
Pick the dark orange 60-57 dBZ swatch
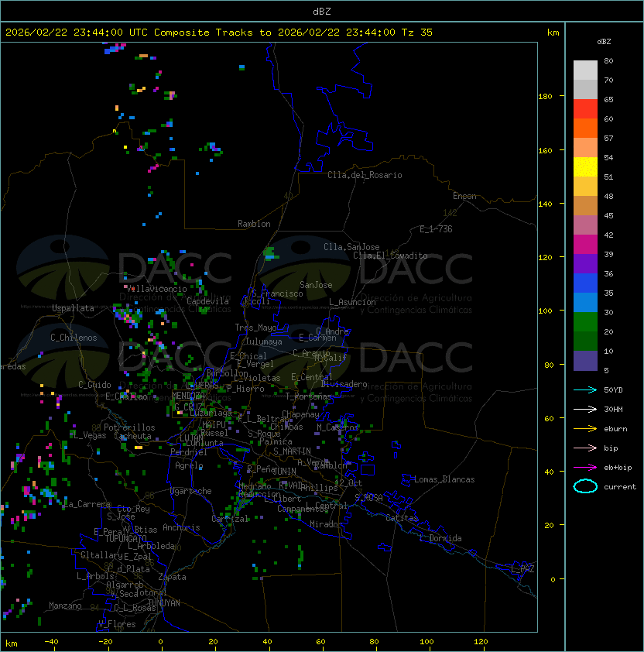click(585, 129)
